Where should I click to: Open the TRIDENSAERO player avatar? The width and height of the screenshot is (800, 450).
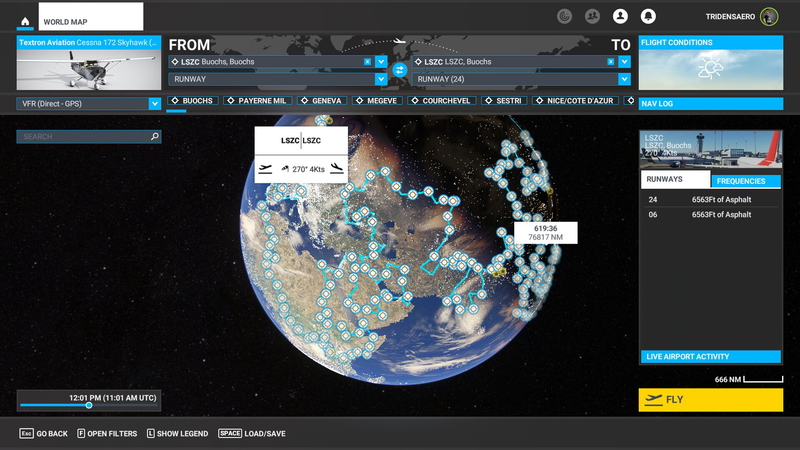768,16
